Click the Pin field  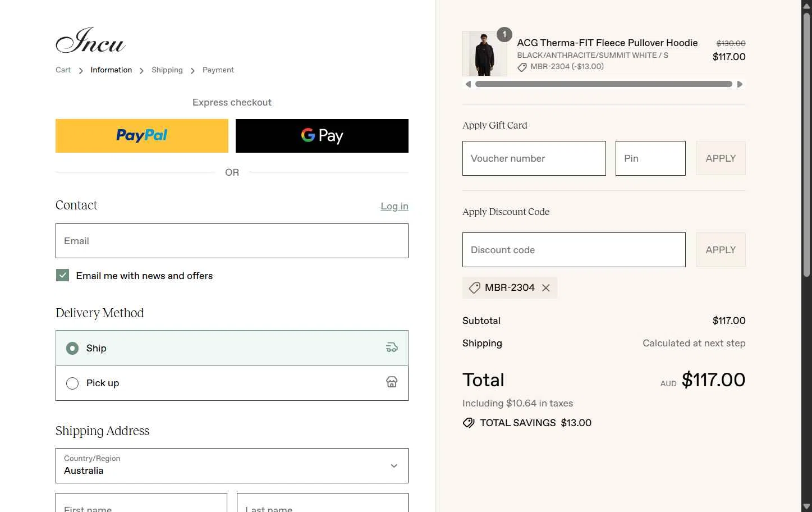coord(650,158)
